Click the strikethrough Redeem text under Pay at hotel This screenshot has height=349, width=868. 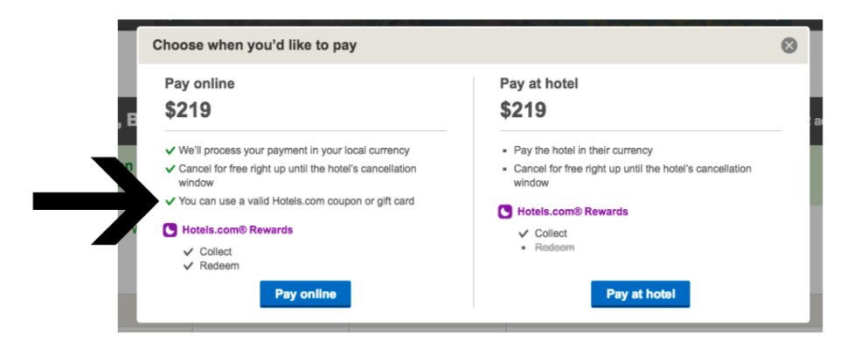[x=554, y=248]
